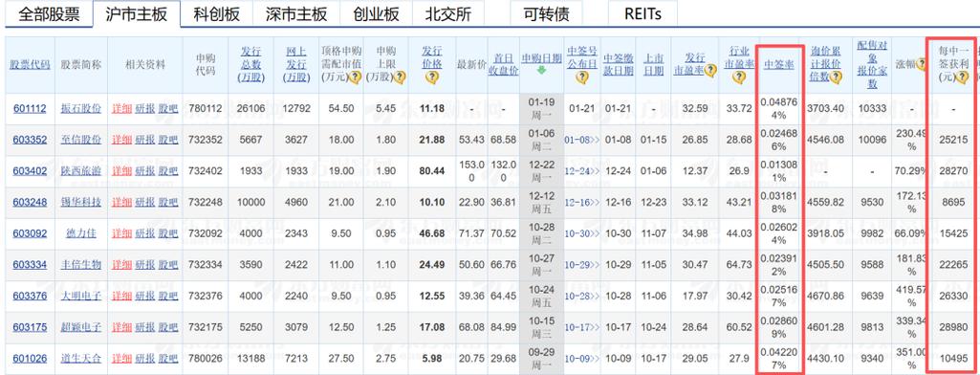Open stock code 603402 link
The image size is (980, 375).
30,171
